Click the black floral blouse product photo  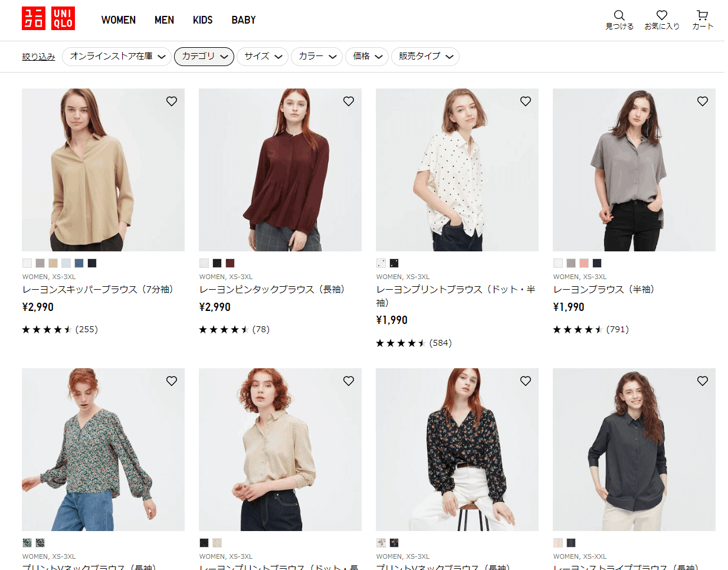point(457,450)
